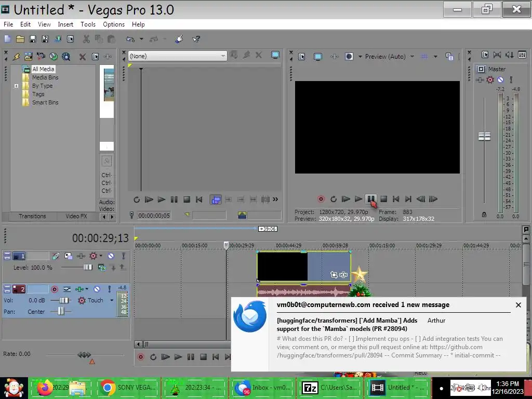Image resolution: width=532 pixels, height=399 pixels.
Task: Click the trimmer Stop button
Action: point(187,199)
